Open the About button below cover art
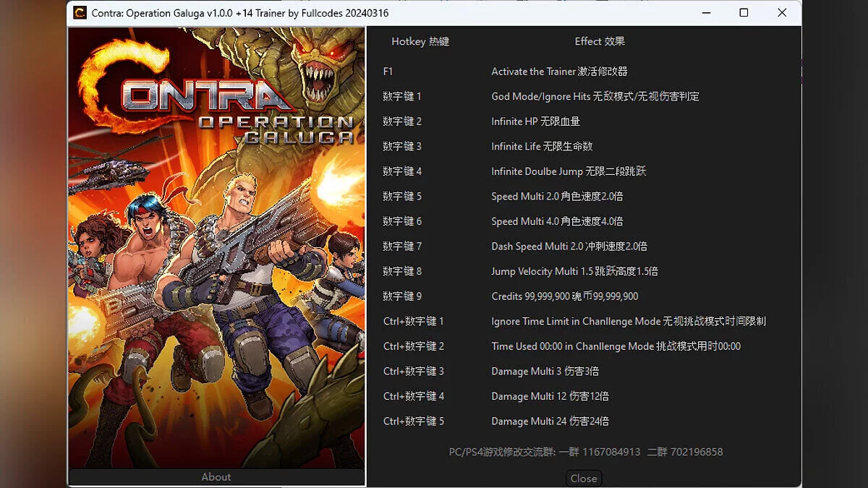This screenshot has width=868, height=488. click(x=216, y=477)
